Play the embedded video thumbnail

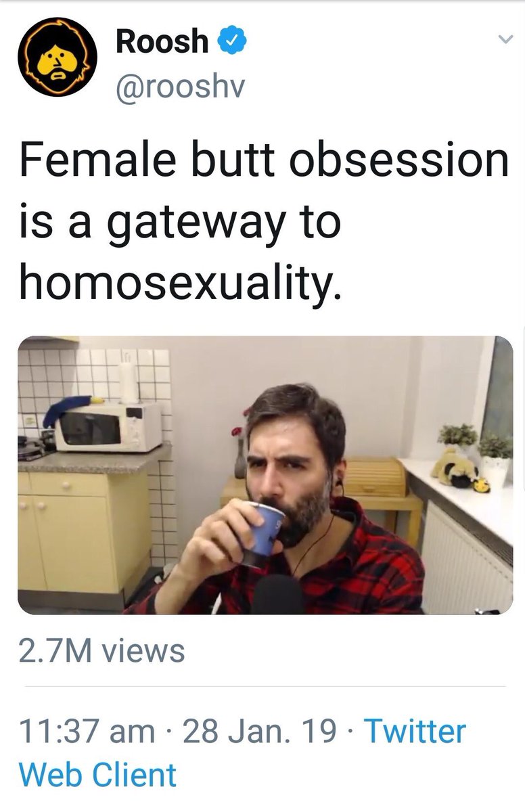point(265,475)
